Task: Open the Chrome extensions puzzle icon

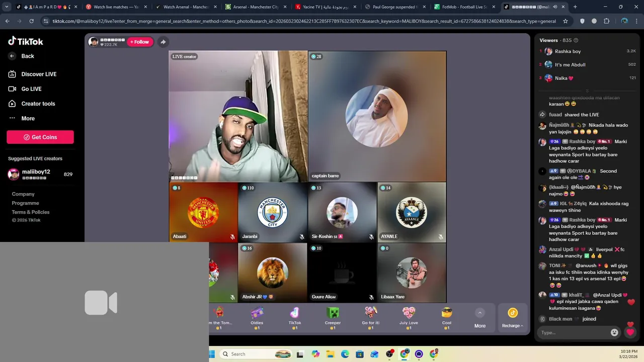Action: [606, 21]
